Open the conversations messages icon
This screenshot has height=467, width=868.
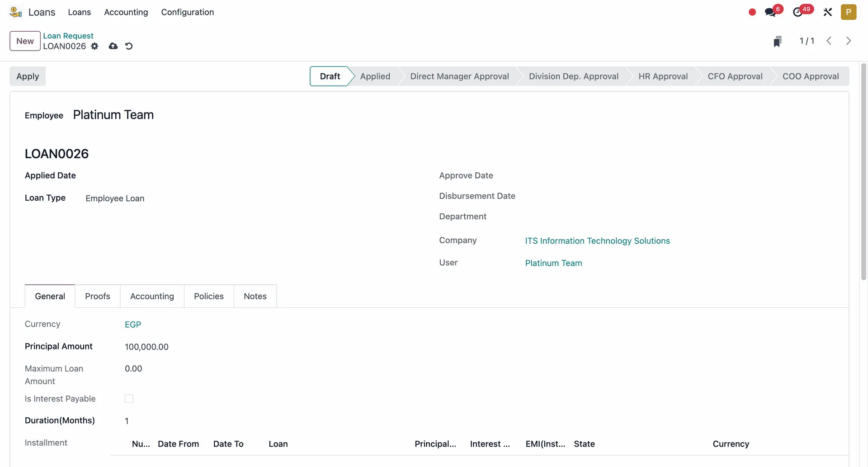[x=770, y=12]
